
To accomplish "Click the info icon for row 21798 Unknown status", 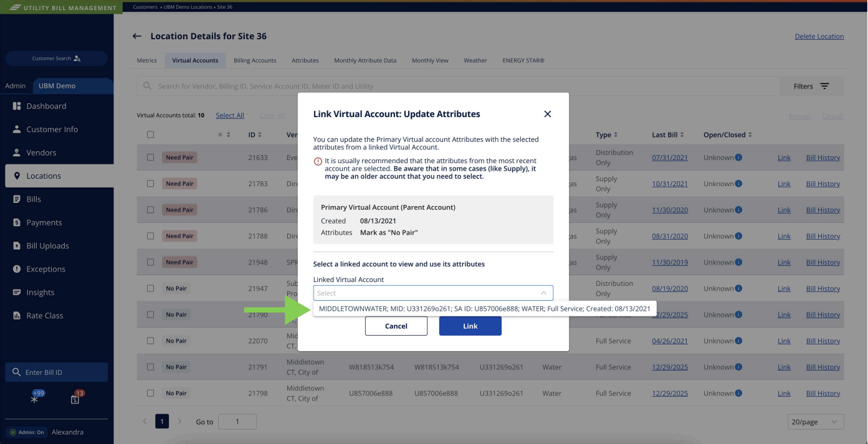I will click(739, 393).
